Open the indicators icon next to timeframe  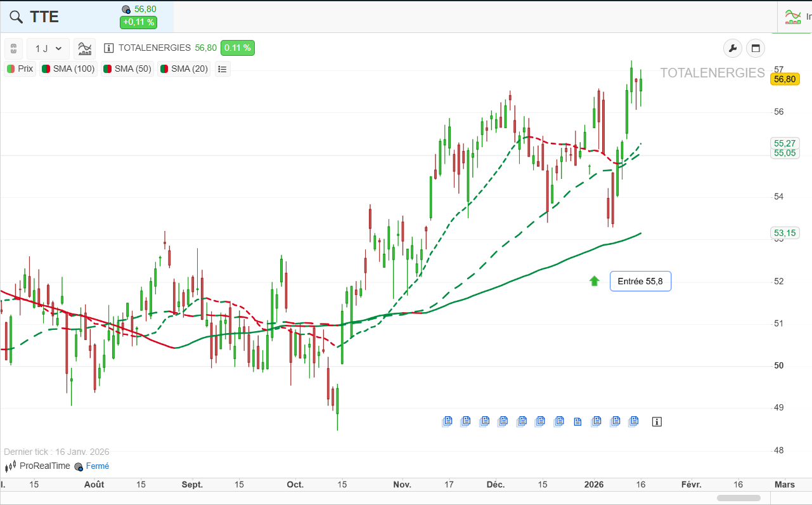(84, 48)
